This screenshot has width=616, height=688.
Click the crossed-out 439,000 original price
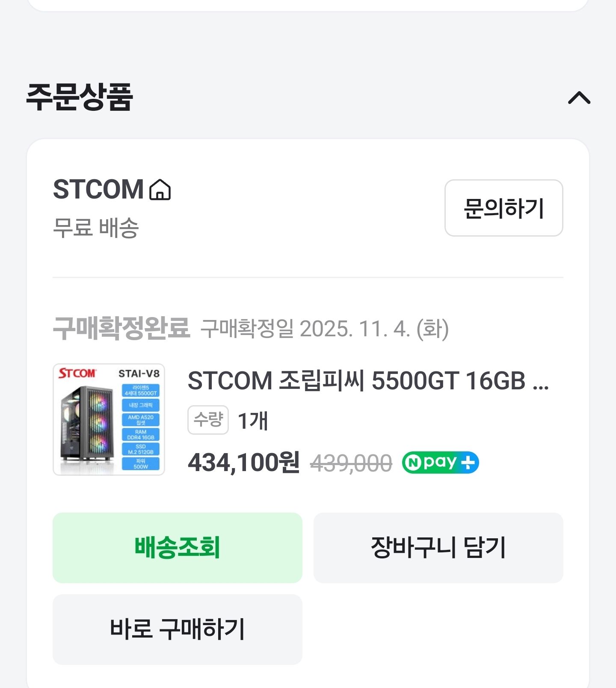[351, 463]
